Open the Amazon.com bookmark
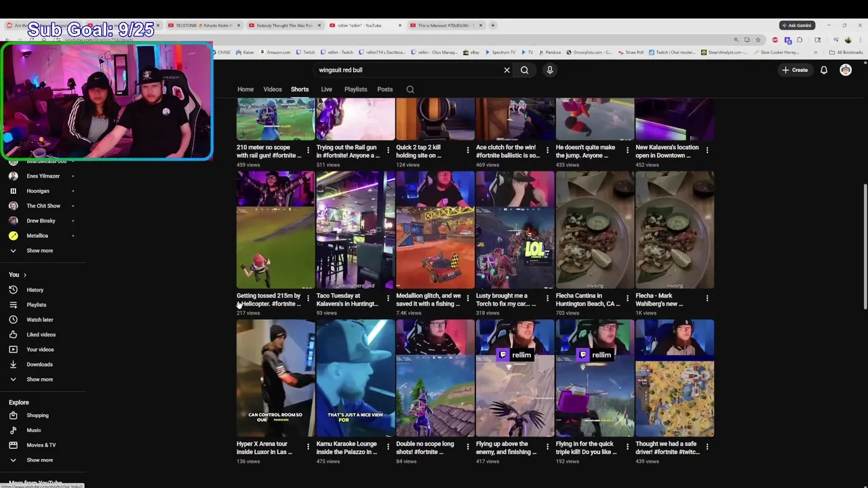Image resolution: width=868 pixels, height=488 pixels. point(275,52)
